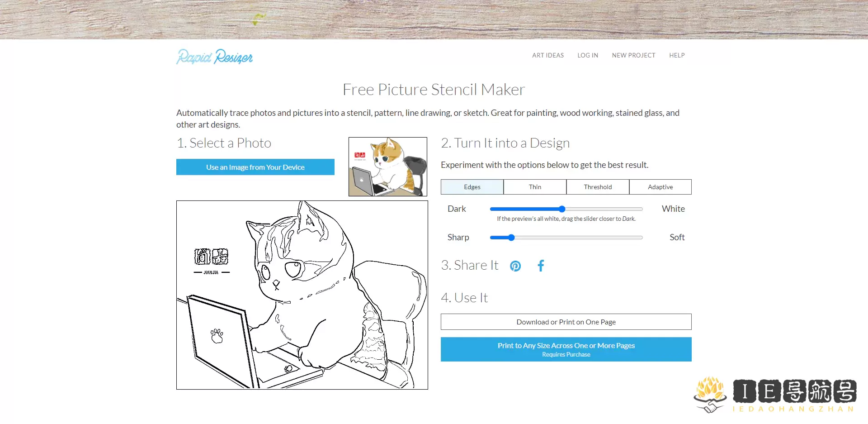The height and width of the screenshot is (424, 868).
Task: Choose the Threshold stencil mode
Action: click(x=597, y=187)
